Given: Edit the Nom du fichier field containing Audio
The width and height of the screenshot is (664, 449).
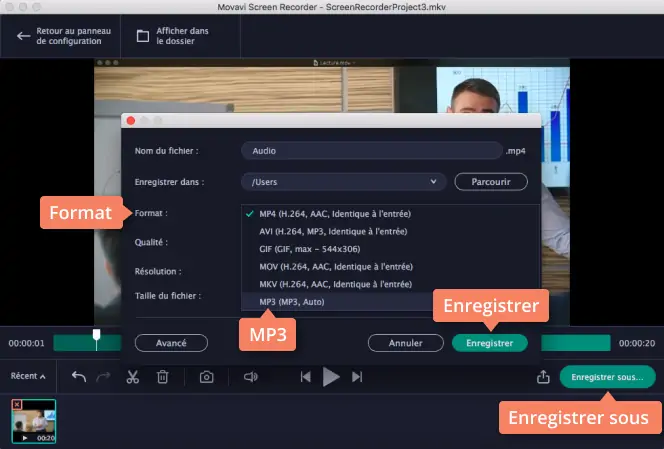Looking at the screenshot, I should coord(372,151).
